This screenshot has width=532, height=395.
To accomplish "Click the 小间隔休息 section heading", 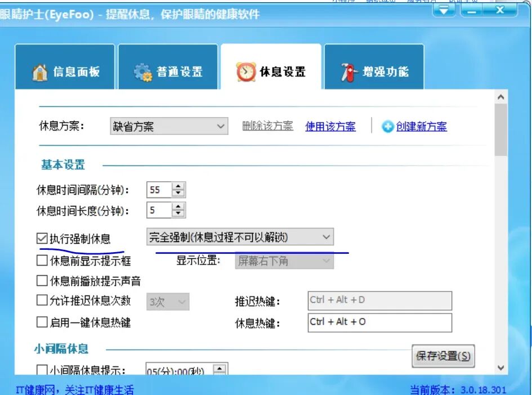I will [x=61, y=349].
